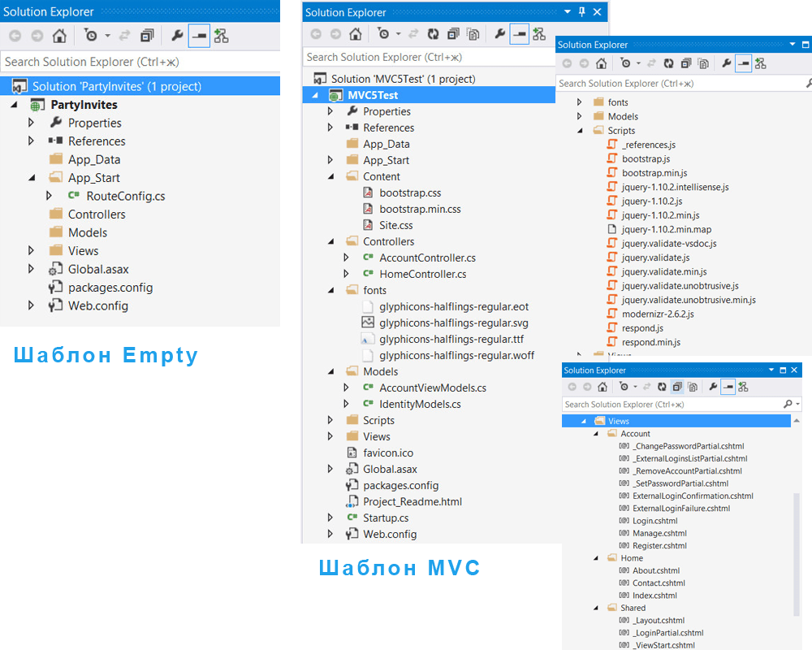Select bootstrap.min.css file
The width and height of the screenshot is (812, 650).
tap(420, 209)
